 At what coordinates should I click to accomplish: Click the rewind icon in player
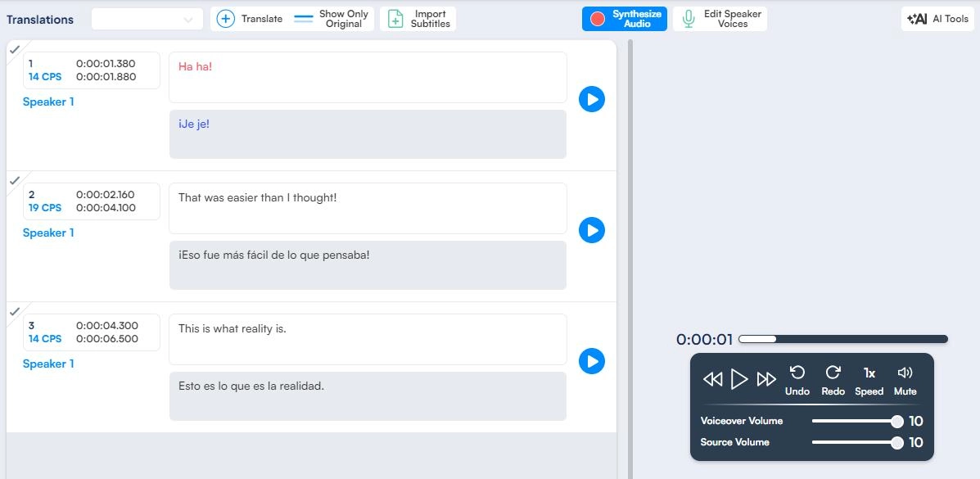point(712,379)
